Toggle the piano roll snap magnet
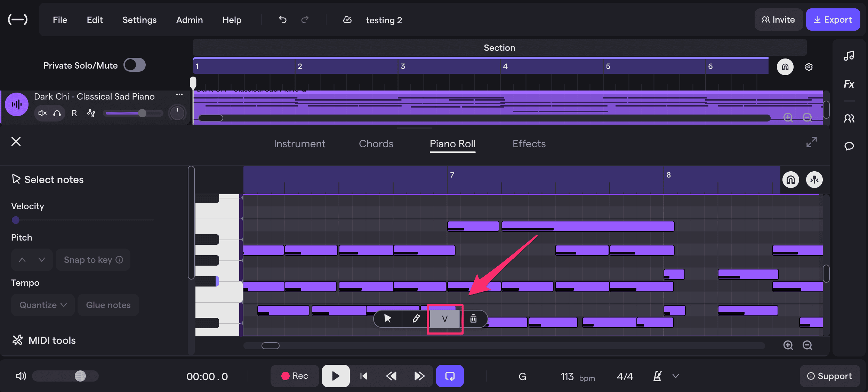 tap(791, 180)
